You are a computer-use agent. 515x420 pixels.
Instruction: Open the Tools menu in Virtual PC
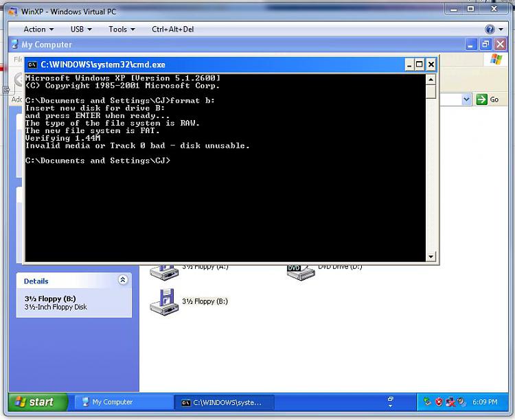pos(122,30)
